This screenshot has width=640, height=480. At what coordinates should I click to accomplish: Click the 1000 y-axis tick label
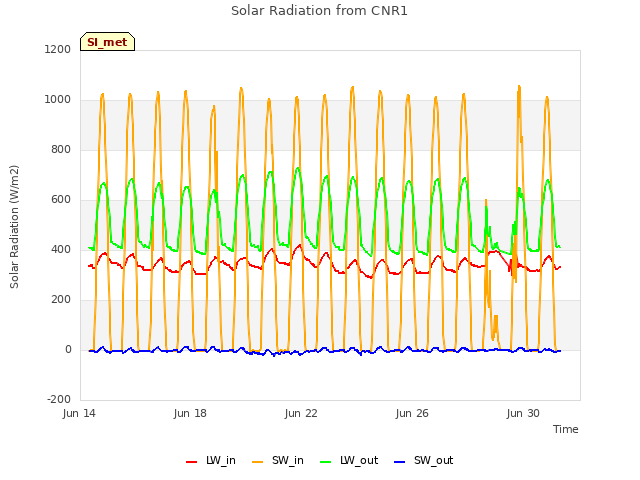coord(58,100)
